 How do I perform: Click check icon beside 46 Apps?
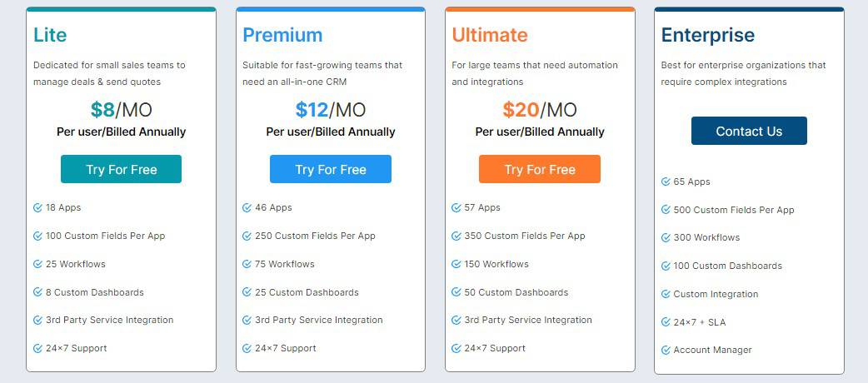point(247,207)
